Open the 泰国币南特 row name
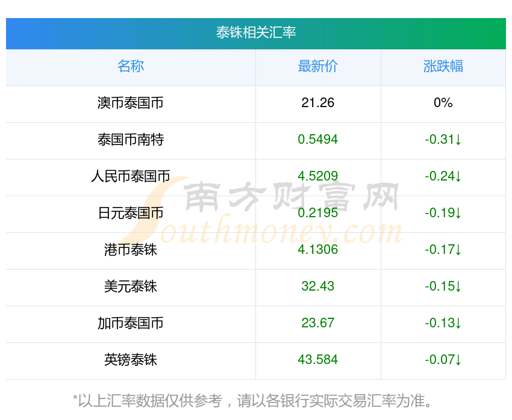The width and height of the screenshot is (512, 420). tap(131, 140)
